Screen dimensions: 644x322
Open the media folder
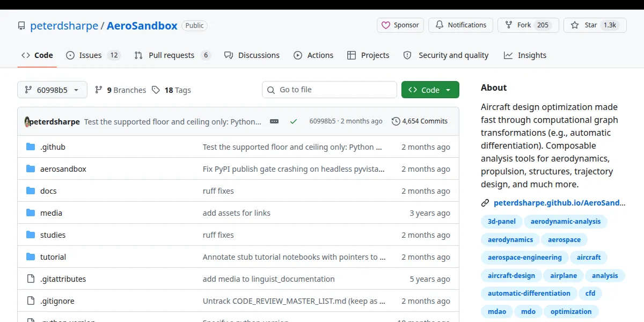coord(51,213)
